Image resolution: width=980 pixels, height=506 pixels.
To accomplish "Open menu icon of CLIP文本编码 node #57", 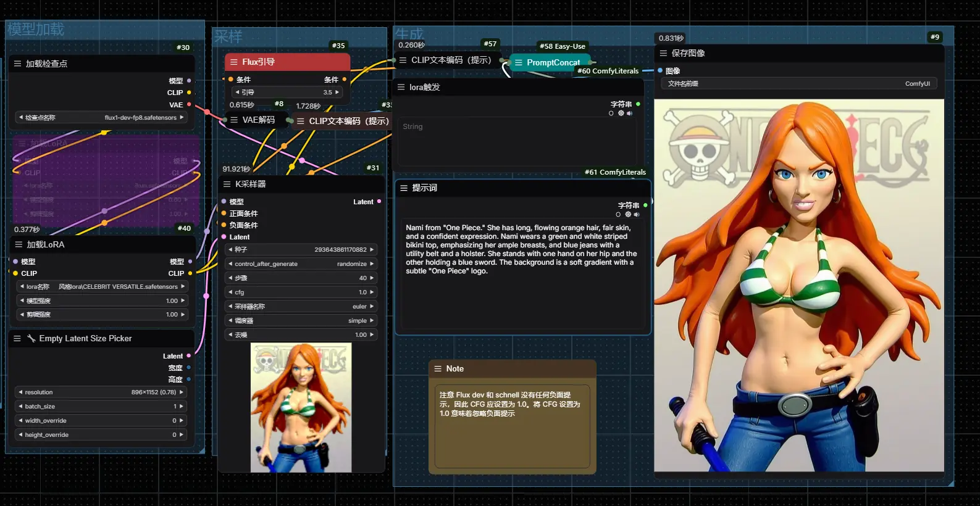I will [403, 60].
